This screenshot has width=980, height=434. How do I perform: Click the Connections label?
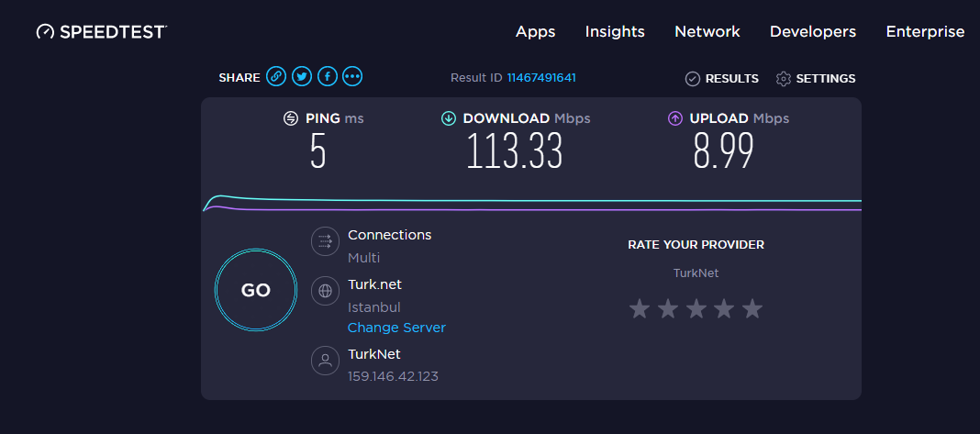(389, 235)
